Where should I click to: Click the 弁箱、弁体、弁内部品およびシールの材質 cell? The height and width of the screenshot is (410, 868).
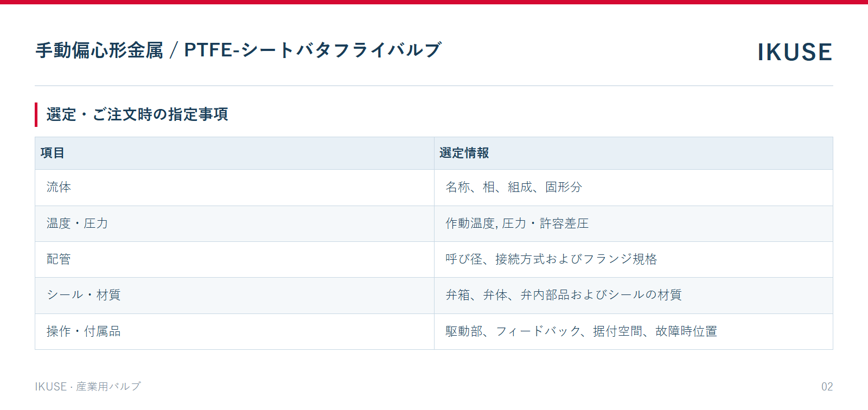[x=634, y=296]
